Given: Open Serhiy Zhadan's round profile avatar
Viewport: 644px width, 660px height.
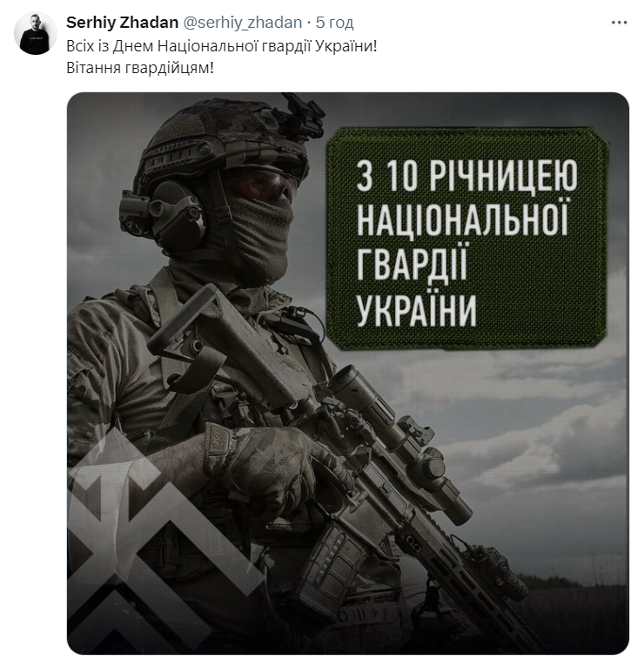Looking at the screenshot, I should [x=36, y=33].
